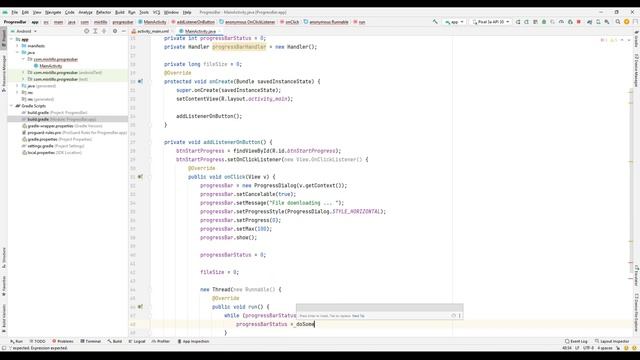The image size is (640, 360).
Task: Open the Build menu
Action: point(120,13)
